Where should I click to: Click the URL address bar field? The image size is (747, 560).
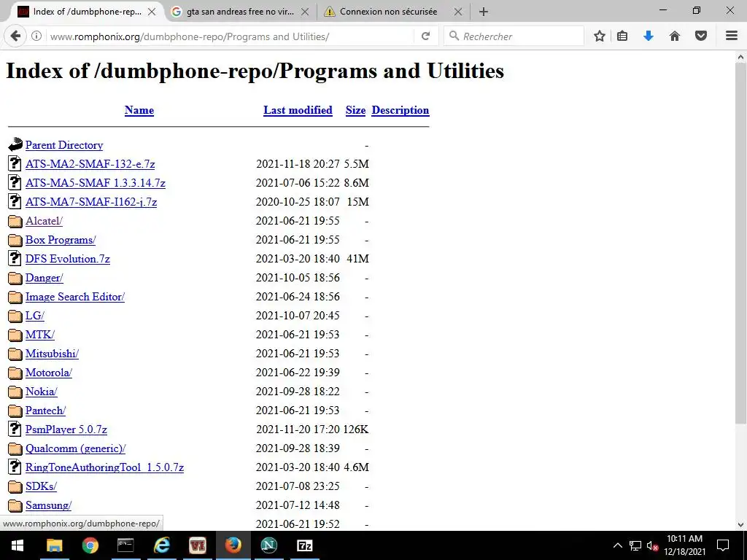(230, 36)
